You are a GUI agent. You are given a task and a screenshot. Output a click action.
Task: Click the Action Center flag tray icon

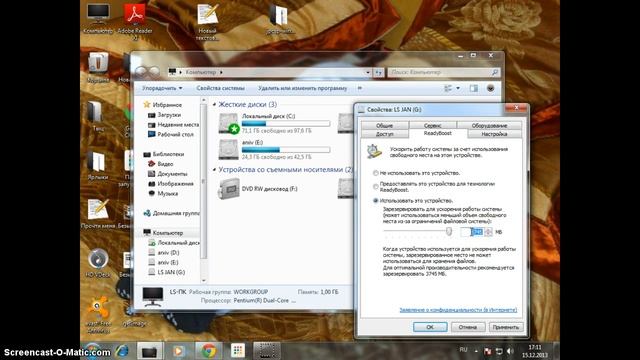click(x=487, y=351)
